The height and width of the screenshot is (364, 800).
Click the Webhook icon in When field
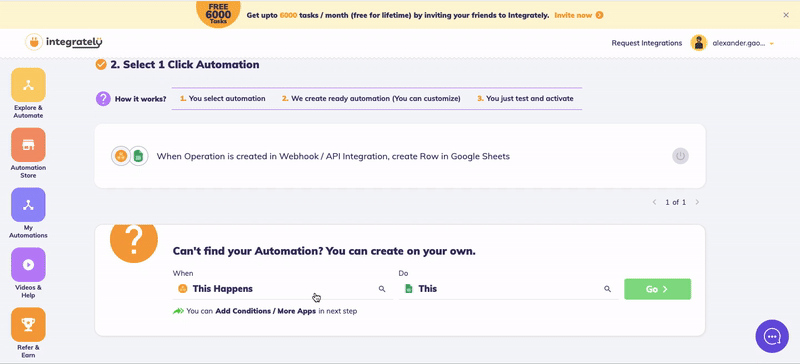point(183,289)
